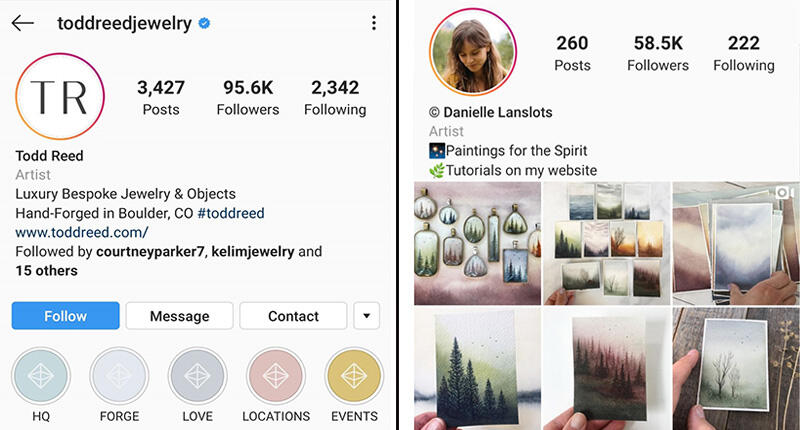The image size is (800, 430).
Task: Expand suggested accounts dropdown arrow
Action: coord(366,316)
